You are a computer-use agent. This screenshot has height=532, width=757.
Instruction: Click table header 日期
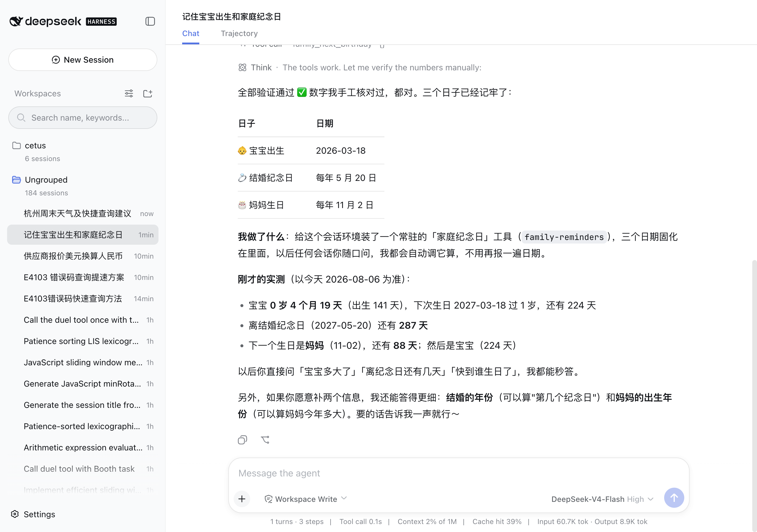tap(324, 124)
